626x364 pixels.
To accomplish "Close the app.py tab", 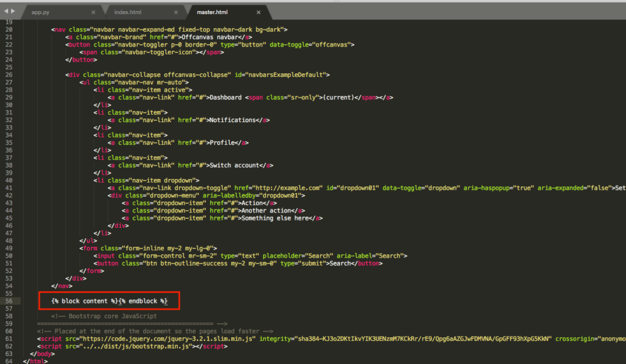I will (x=92, y=12).
